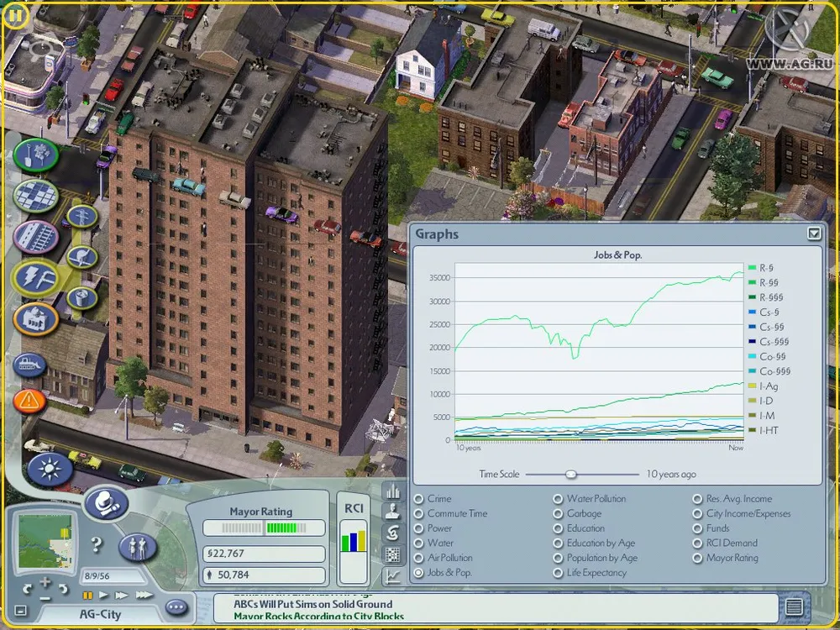Open the zoning tools button
The width and height of the screenshot is (840, 630).
pyautogui.click(x=35, y=196)
